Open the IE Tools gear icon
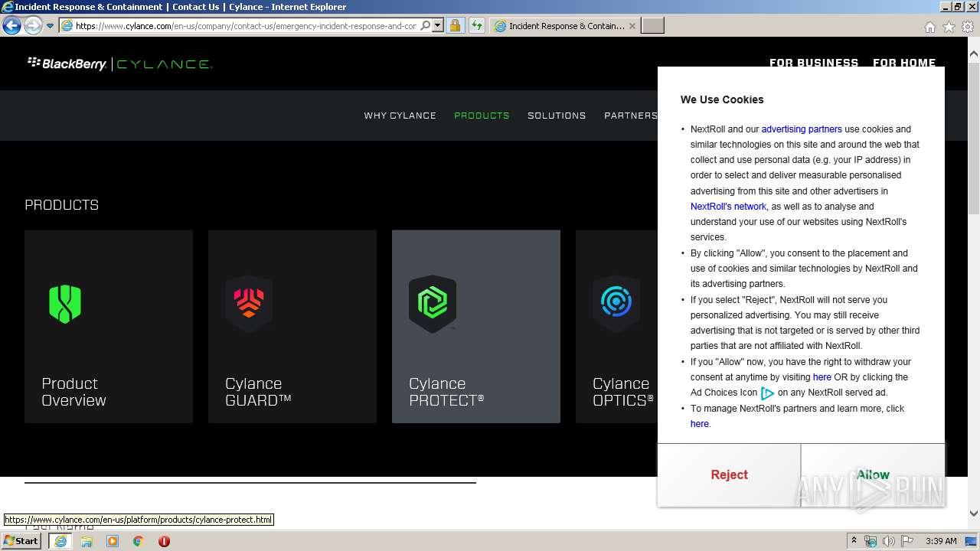 click(x=967, y=27)
